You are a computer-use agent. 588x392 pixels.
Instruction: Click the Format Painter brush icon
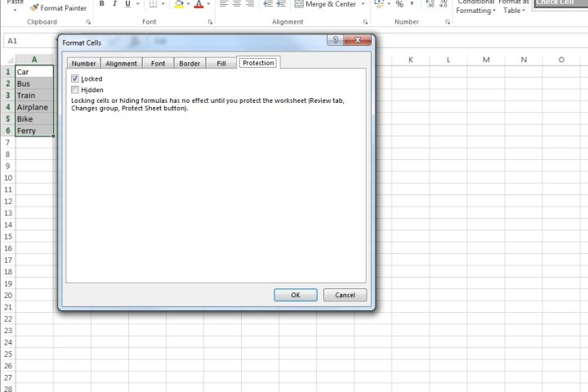[x=33, y=8]
